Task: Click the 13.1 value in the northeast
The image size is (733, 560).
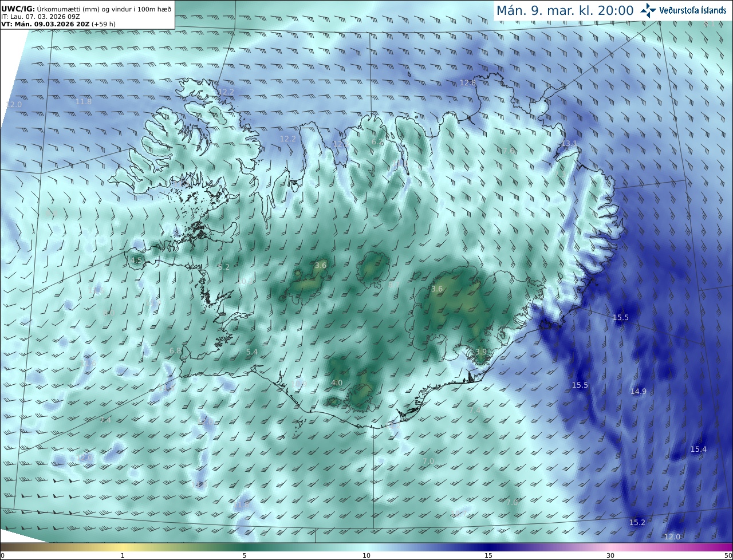Action: coord(569,143)
